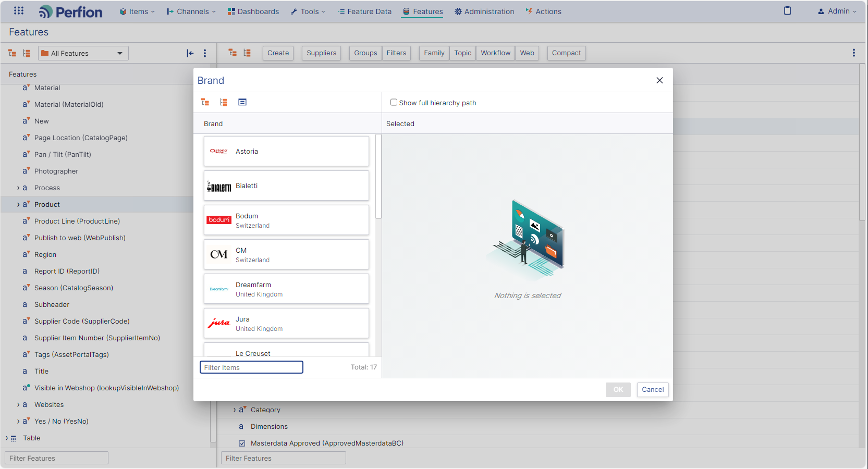Cancel the Brand dialog

tap(653, 390)
